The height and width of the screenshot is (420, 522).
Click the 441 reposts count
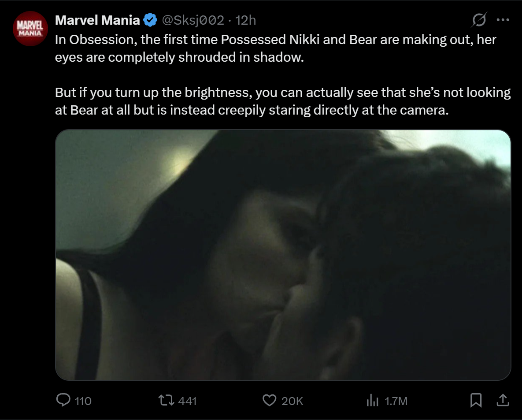[187, 401]
